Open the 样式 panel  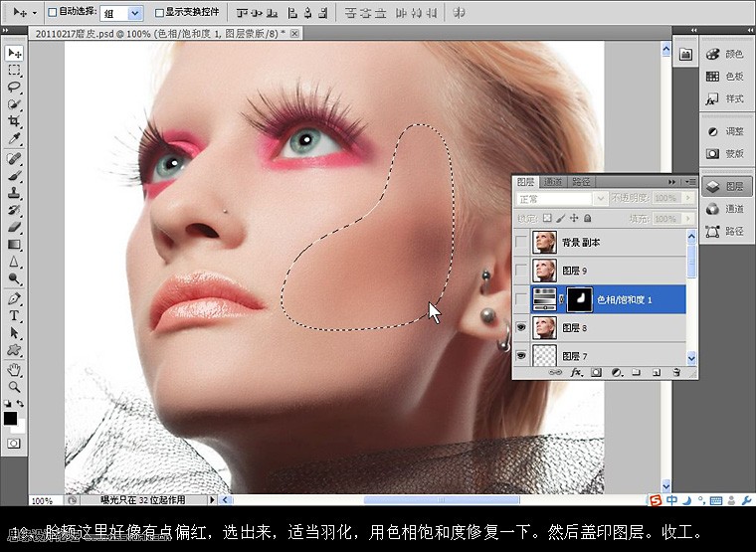[x=725, y=98]
